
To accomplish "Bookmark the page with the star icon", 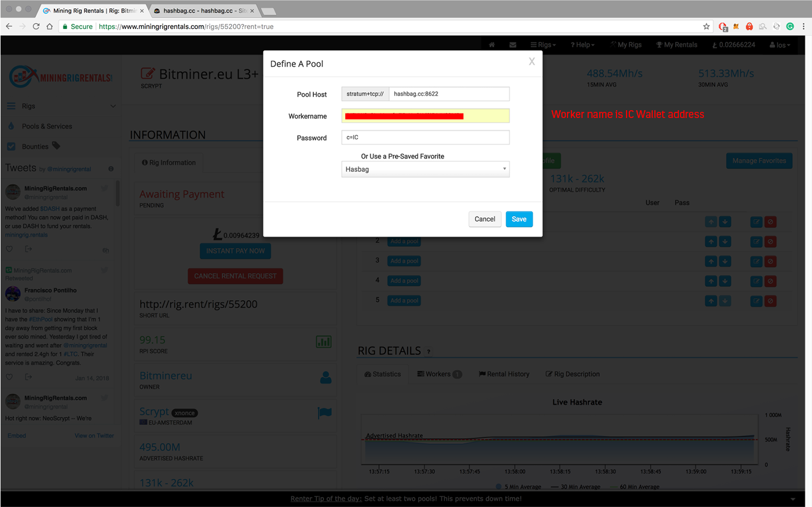I will tap(706, 26).
